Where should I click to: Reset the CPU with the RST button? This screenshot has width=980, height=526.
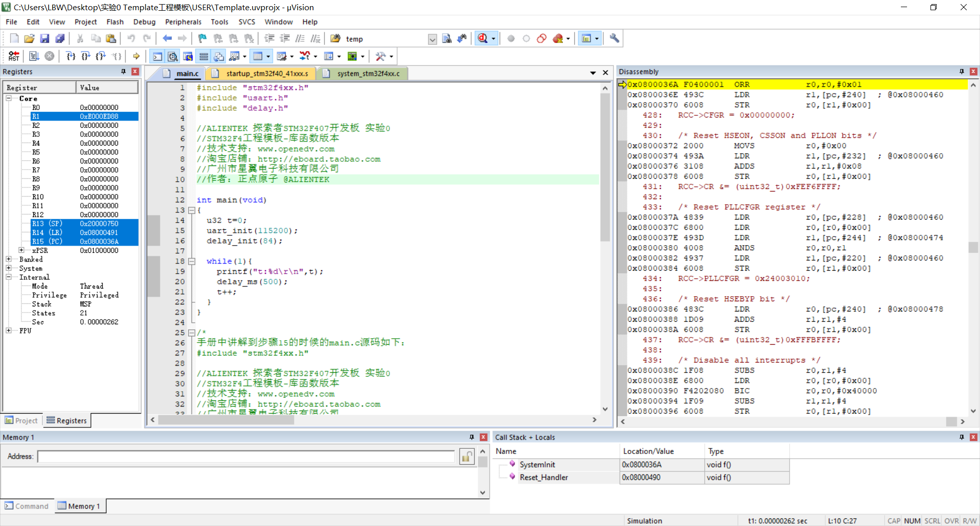pyautogui.click(x=14, y=56)
